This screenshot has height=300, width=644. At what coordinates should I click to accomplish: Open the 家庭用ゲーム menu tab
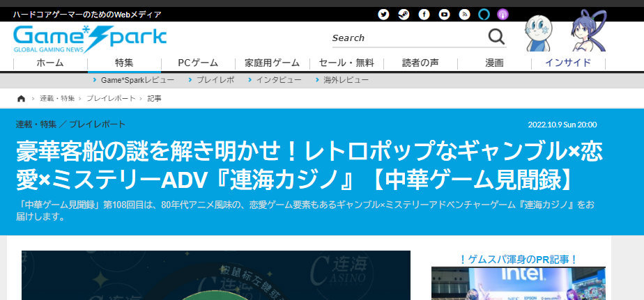(272, 63)
